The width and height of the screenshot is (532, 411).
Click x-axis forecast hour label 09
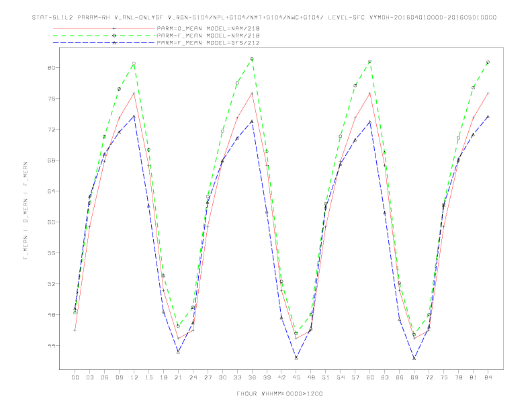pos(120,377)
